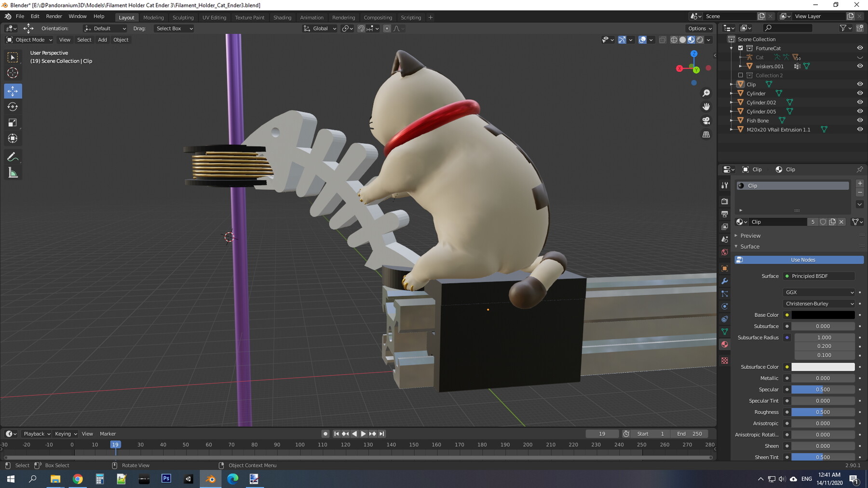
Task: Open the Modifier Properties wrench tab
Action: (724, 280)
